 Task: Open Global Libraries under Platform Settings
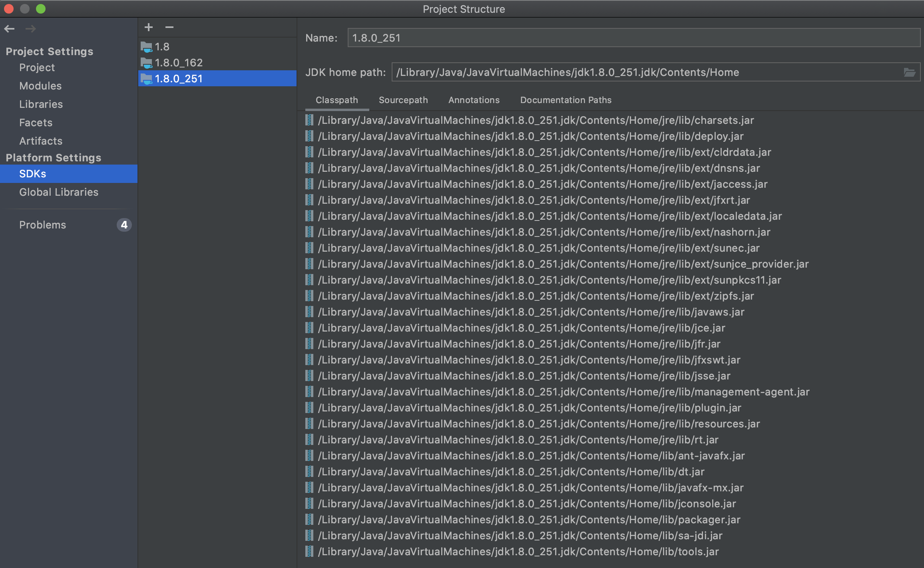tap(58, 192)
